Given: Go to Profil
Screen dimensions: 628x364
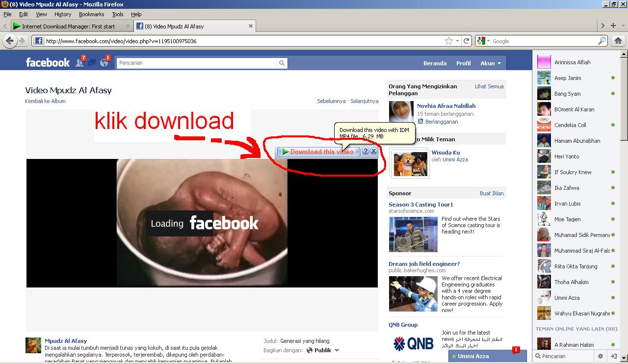Looking at the screenshot, I should (x=463, y=63).
